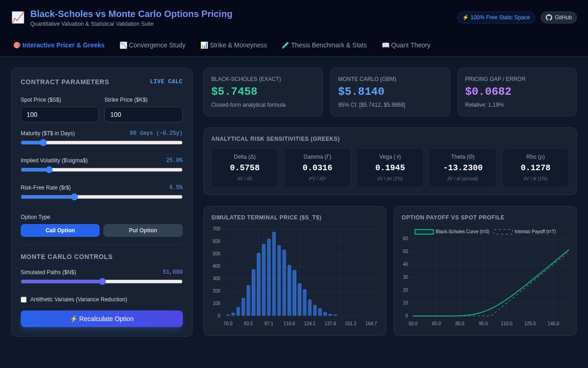Click the test tube emoji on Thesis Benchmark tab
This screenshot has height=368, width=588.
click(x=285, y=45)
